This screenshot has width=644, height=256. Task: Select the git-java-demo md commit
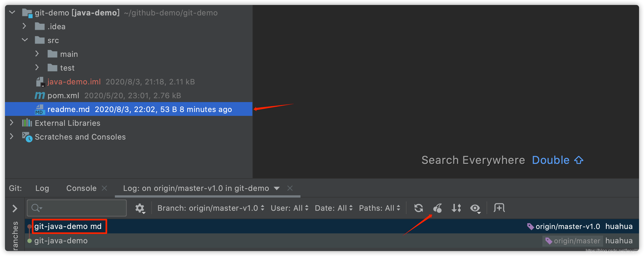coord(68,226)
